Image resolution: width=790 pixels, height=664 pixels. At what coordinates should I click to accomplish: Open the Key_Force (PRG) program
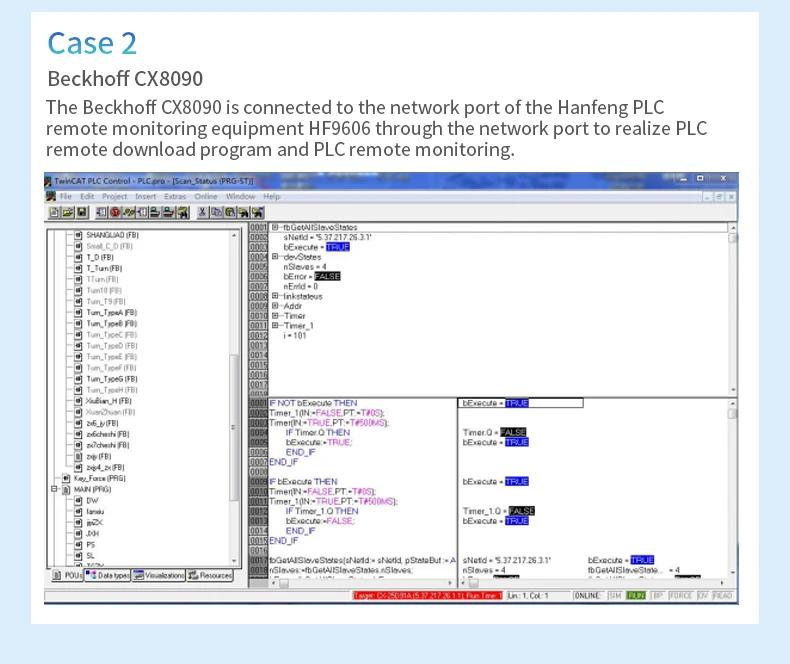(99, 478)
